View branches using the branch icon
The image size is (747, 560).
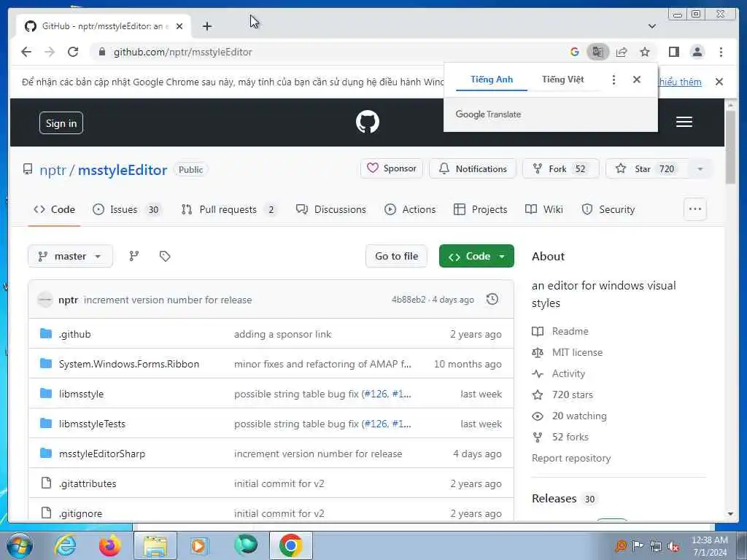coord(134,256)
